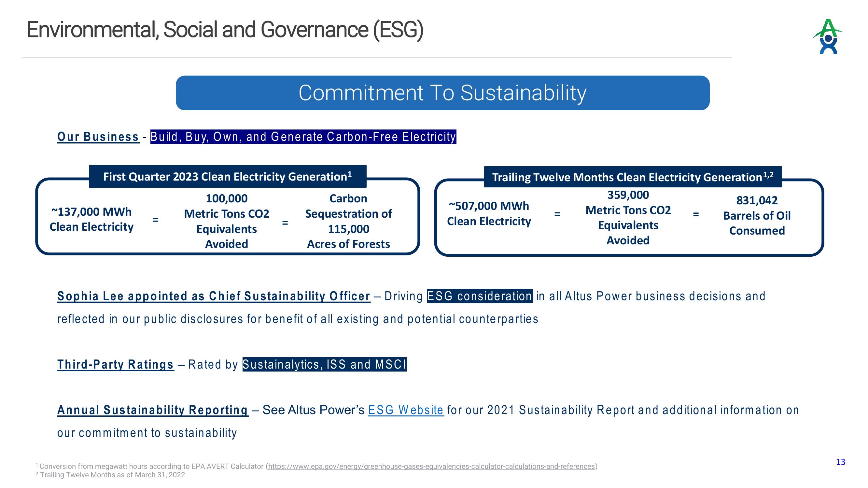Select the ~137,000 MWh Clean Electricity value
The height and width of the screenshot is (488, 868).
pos(91,219)
